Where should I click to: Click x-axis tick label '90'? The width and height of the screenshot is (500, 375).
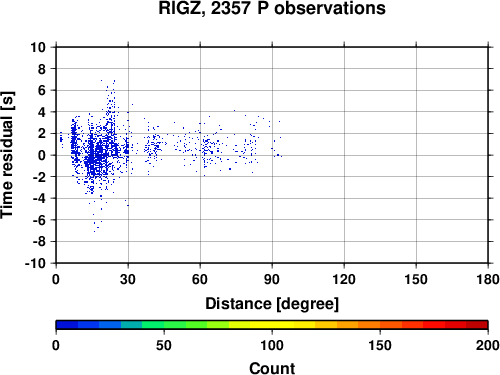point(272,279)
